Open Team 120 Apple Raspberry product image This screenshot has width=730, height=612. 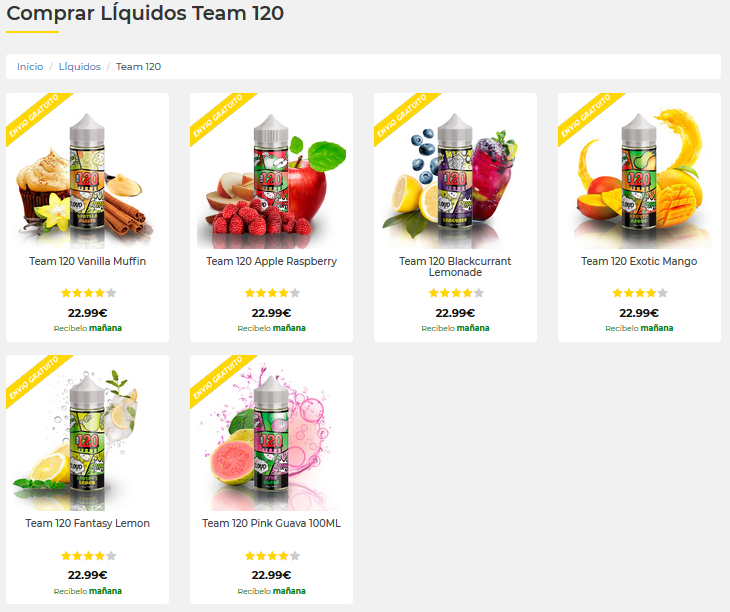(271, 179)
